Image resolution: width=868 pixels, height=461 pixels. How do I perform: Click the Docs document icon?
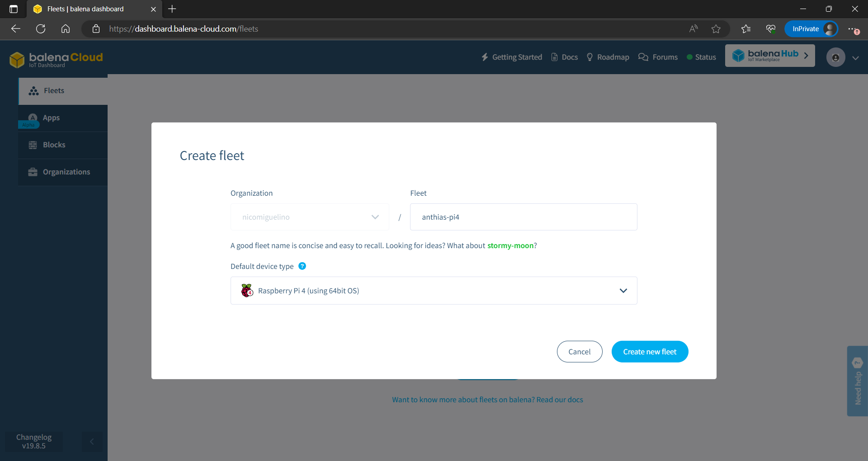(554, 57)
